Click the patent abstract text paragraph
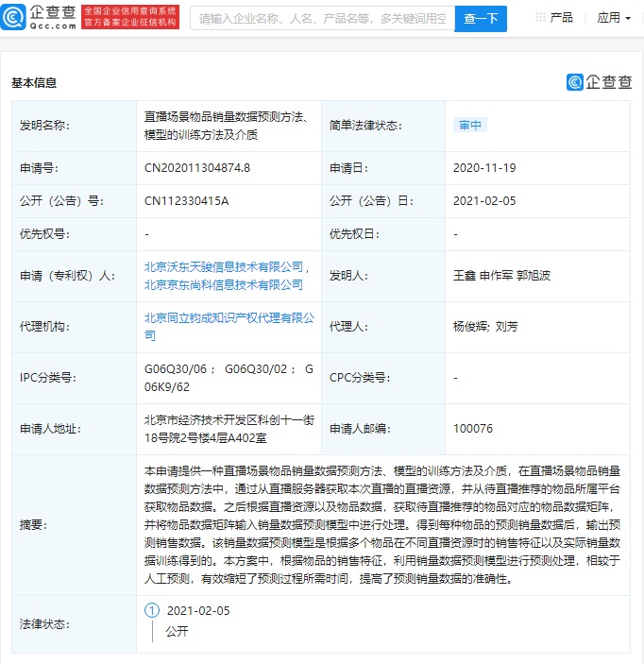 (x=382, y=524)
